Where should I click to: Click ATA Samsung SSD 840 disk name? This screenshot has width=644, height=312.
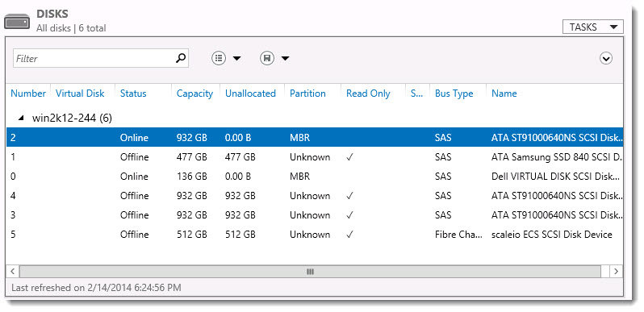coord(557,157)
